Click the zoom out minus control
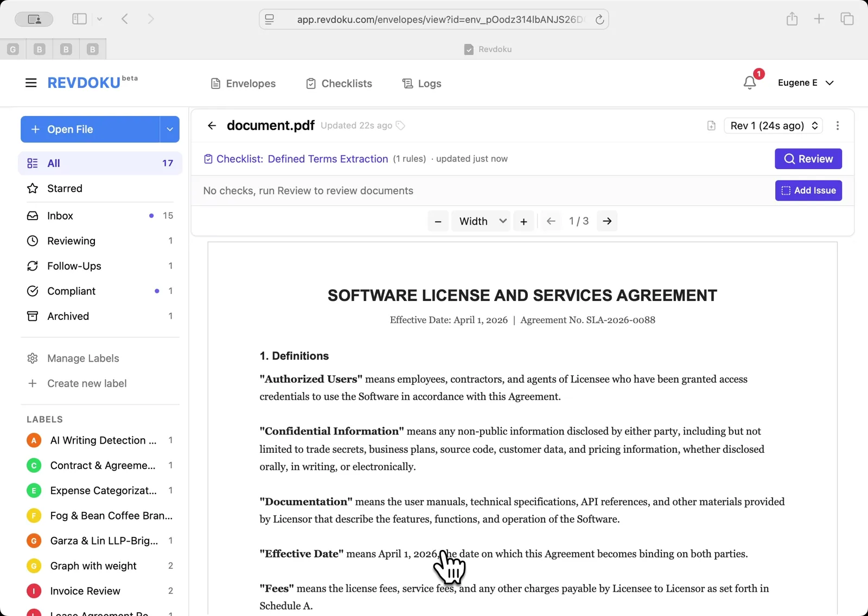This screenshot has height=616, width=868. coord(438,221)
